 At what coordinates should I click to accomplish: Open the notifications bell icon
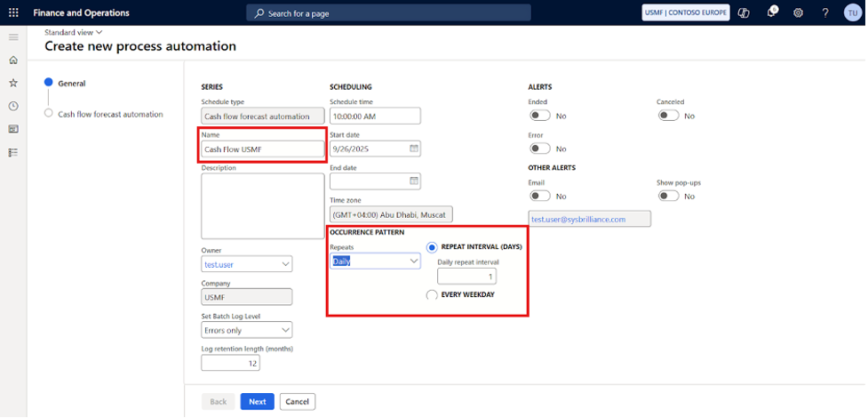point(771,12)
